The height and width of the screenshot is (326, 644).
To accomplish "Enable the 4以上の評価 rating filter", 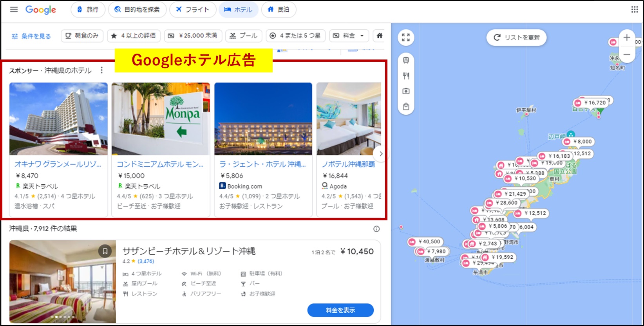I will point(134,36).
